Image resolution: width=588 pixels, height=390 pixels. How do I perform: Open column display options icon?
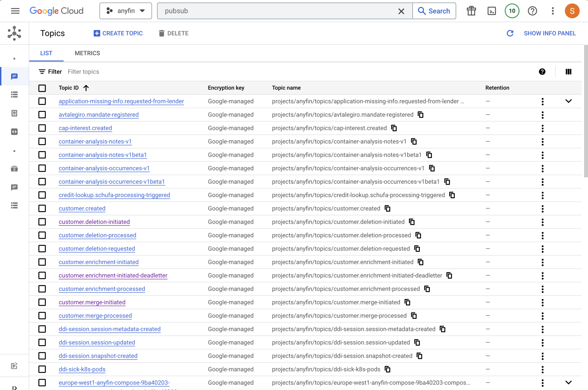tap(568, 72)
